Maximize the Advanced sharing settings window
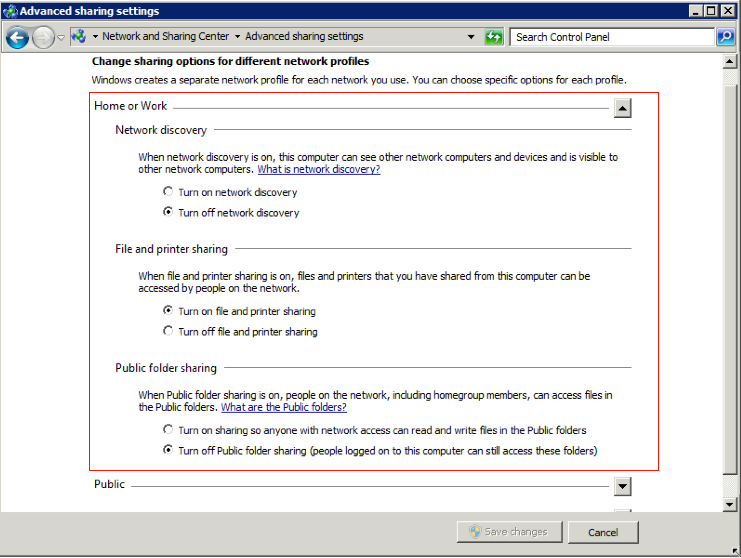 pos(711,11)
